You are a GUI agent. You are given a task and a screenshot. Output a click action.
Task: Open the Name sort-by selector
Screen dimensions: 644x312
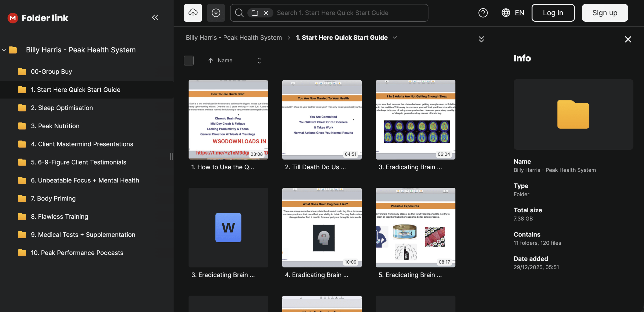259,60
